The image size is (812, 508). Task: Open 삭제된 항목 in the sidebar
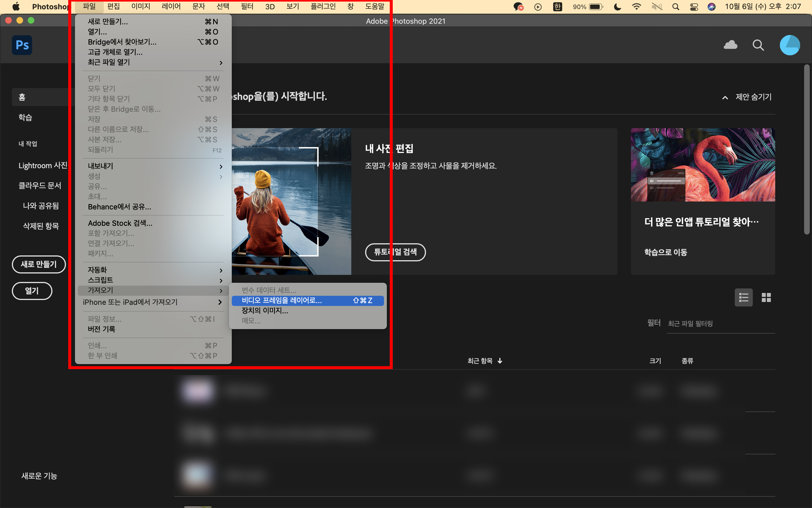tap(41, 226)
